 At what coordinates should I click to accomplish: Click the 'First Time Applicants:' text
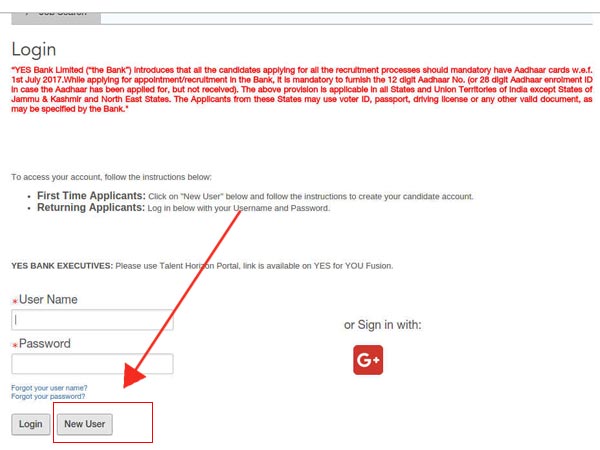coord(91,196)
